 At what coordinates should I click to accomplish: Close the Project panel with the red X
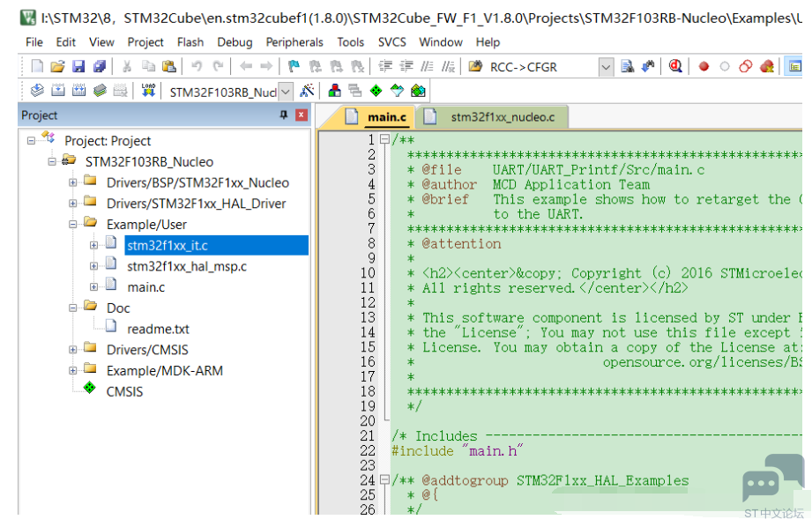tap(302, 115)
